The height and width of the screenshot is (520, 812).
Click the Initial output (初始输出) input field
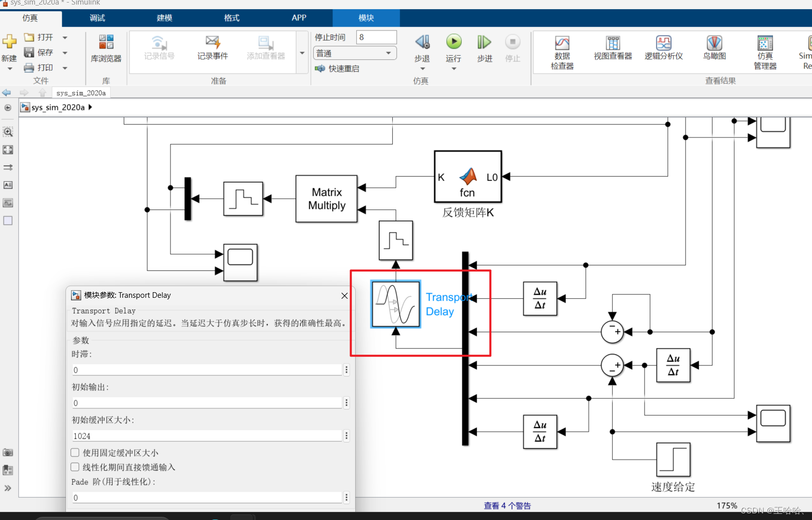click(x=207, y=403)
